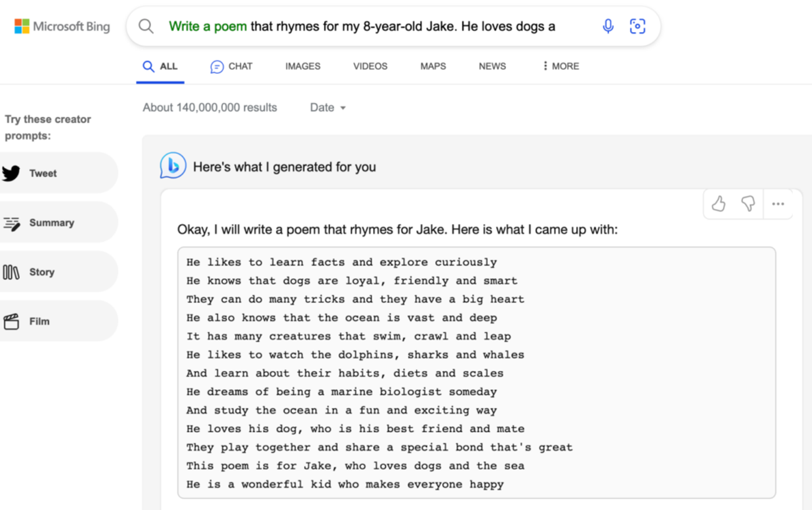
Task: Click the search magnifier icon
Action: [146, 27]
